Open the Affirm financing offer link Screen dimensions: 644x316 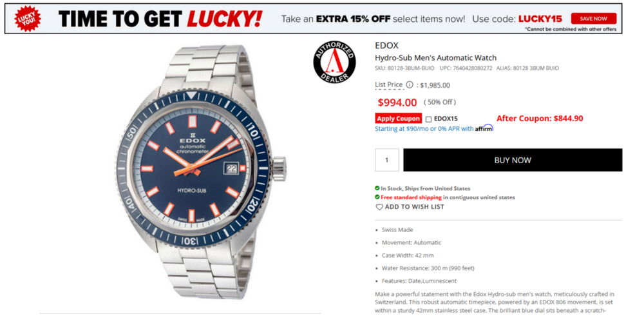[x=434, y=128]
